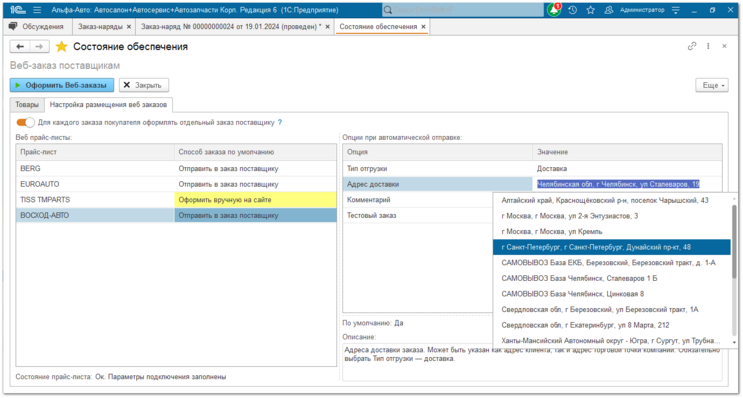Viewport: 743px width, 398px height.
Task: Close the Заказ-наряд № 0000000024 tab
Action: [x=327, y=27]
